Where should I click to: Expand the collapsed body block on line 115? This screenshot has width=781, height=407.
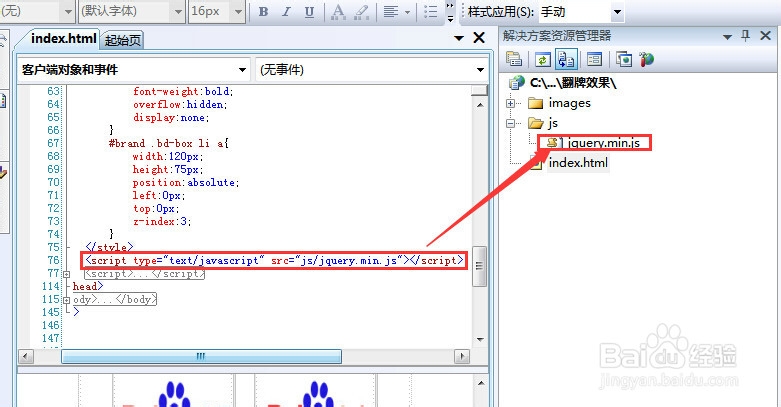pos(66,300)
